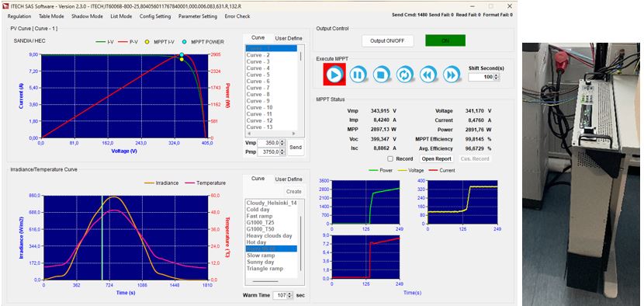Click the Shift Second(s) spinner field

(484, 77)
